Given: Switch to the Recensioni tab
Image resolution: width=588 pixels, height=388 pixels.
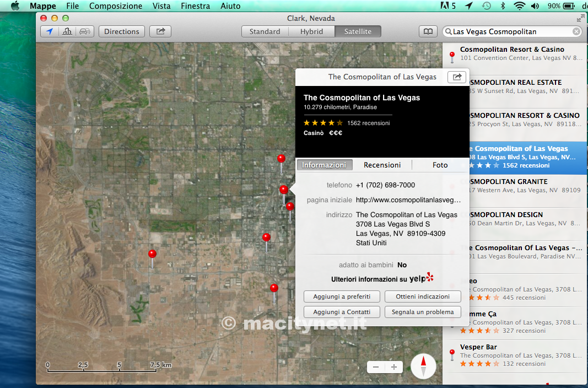Looking at the screenshot, I should tap(382, 165).
